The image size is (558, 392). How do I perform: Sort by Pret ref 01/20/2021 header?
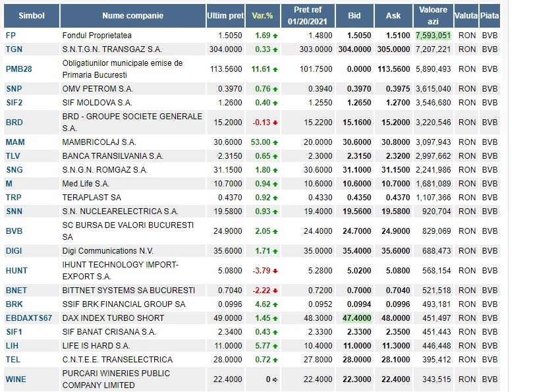[308, 16]
